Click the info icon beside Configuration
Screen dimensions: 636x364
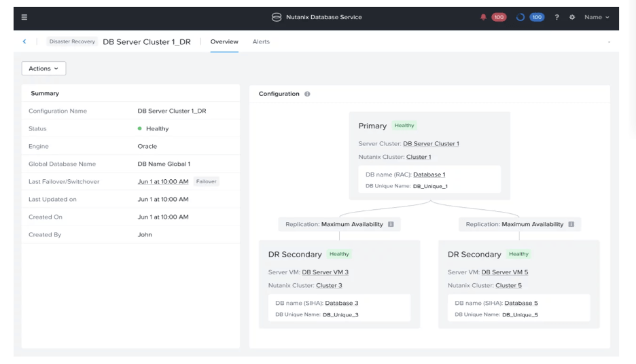pos(307,94)
